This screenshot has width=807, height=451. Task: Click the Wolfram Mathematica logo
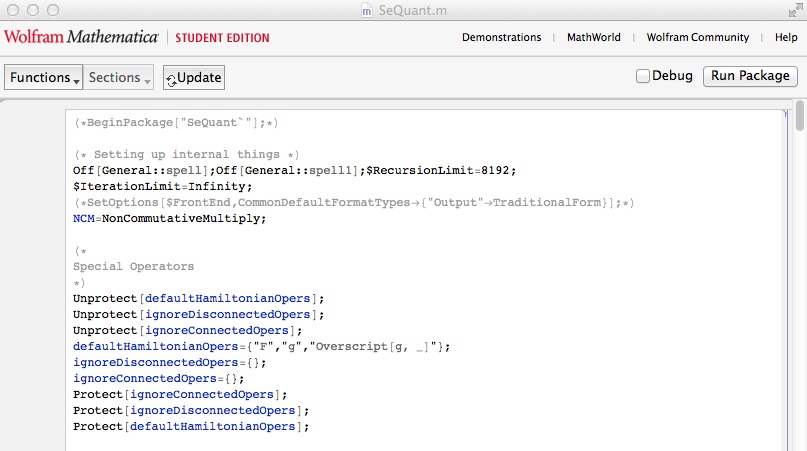[81, 37]
